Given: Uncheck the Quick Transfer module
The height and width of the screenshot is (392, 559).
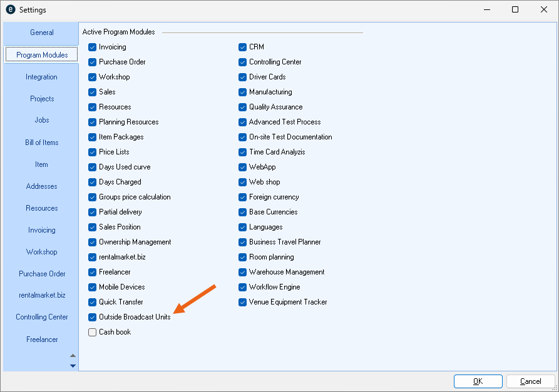Looking at the screenshot, I should point(93,302).
